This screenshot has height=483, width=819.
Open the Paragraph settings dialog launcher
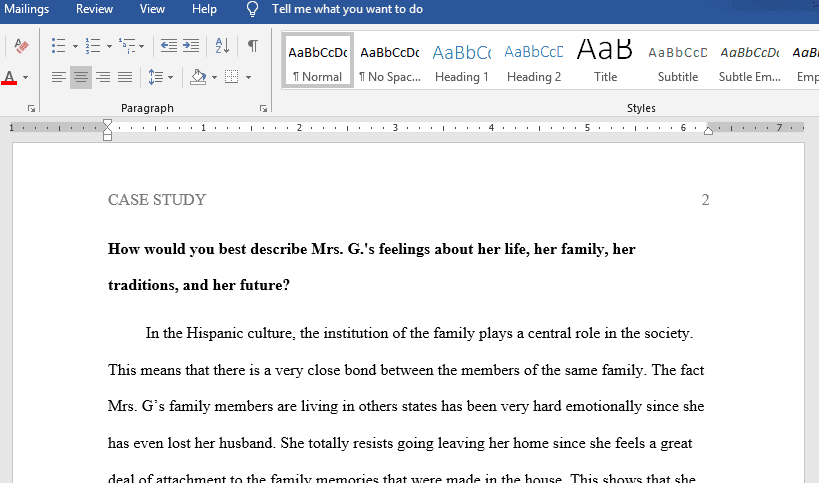click(x=263, y=109)
